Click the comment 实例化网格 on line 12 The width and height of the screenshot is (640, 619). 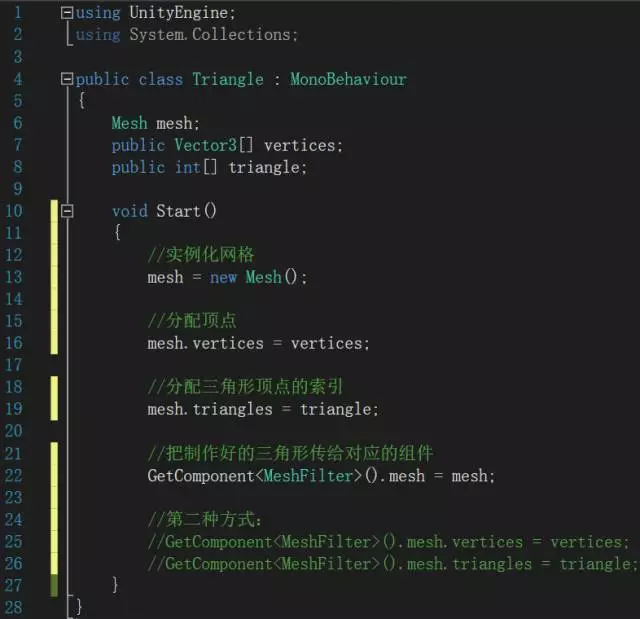click(x=201, y=255)
